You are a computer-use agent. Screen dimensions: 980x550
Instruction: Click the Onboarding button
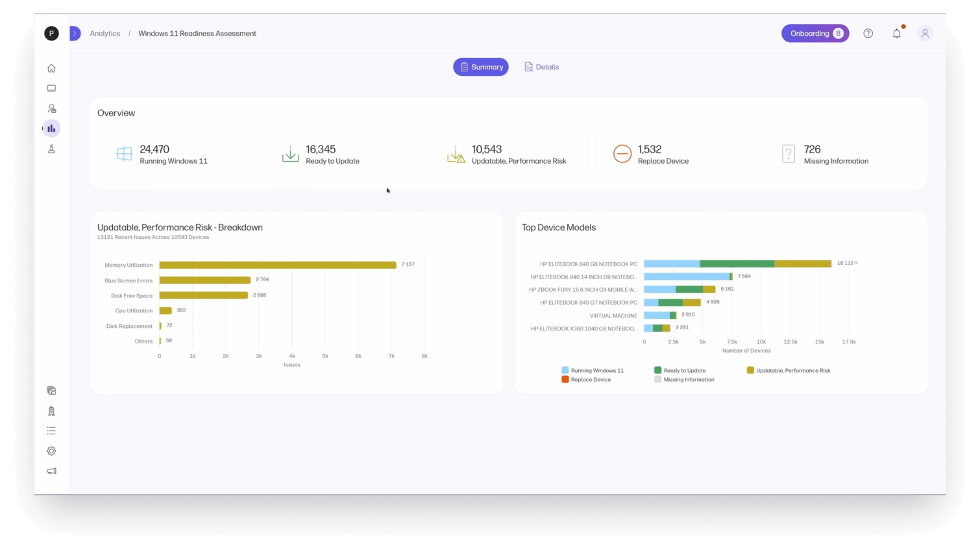[x=815, y=33]
